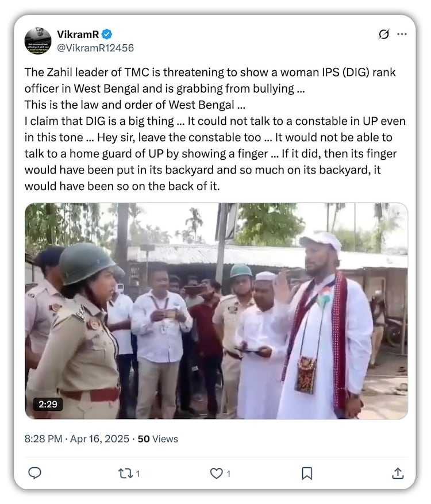Toggle the bookmark icon for this post

(307, 473)
